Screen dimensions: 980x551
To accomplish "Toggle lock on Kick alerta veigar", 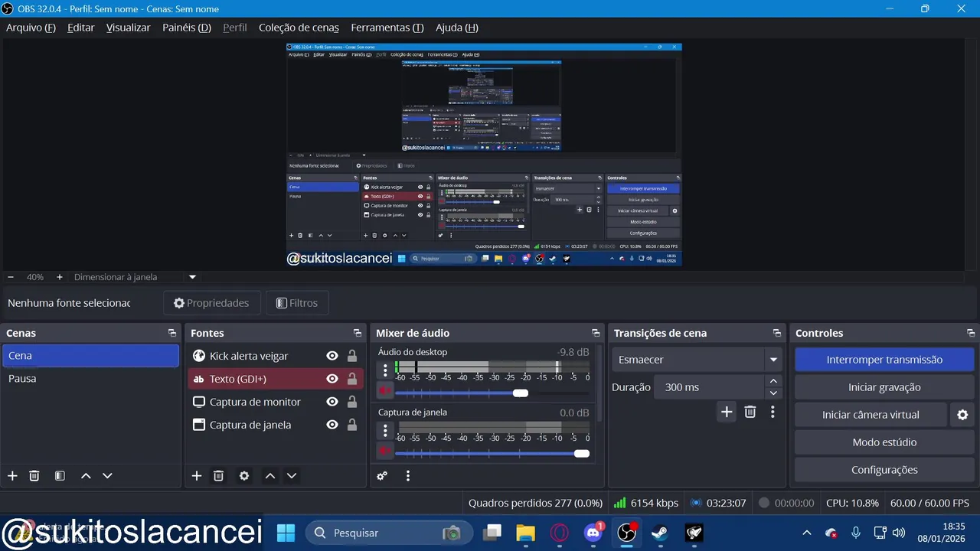I will 352,356.
